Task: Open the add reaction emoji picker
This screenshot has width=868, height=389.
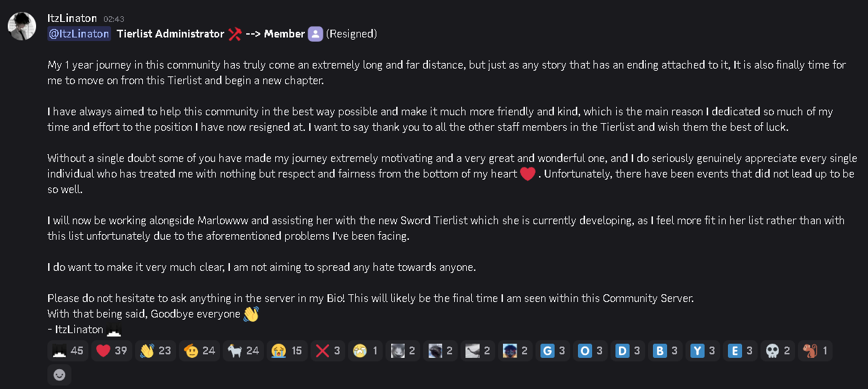Action: (x=59, y=375)
